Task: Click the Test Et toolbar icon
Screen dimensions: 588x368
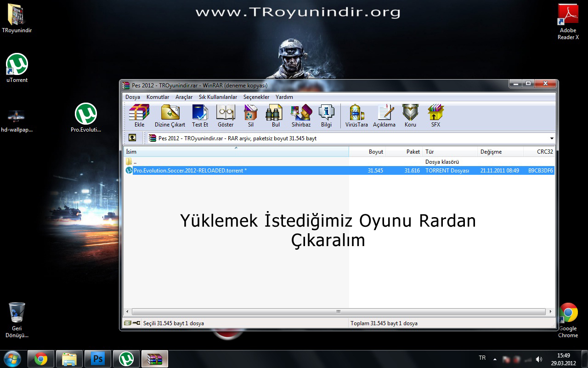Action: (200, 116)
